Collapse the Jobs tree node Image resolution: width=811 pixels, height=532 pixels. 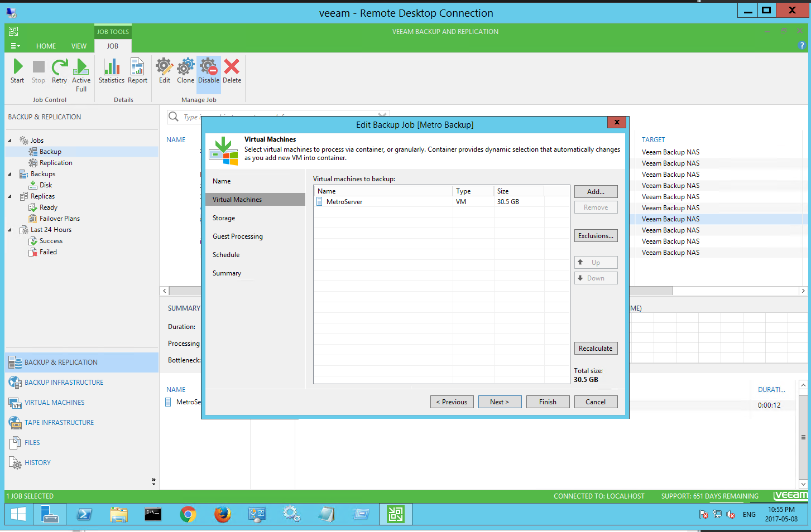[x=10, y=141]
